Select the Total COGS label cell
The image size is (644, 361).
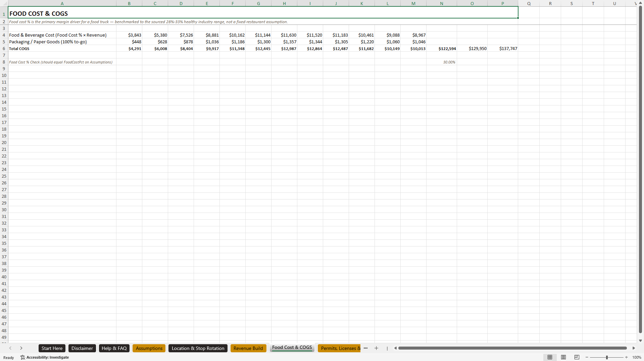point(62,48)
